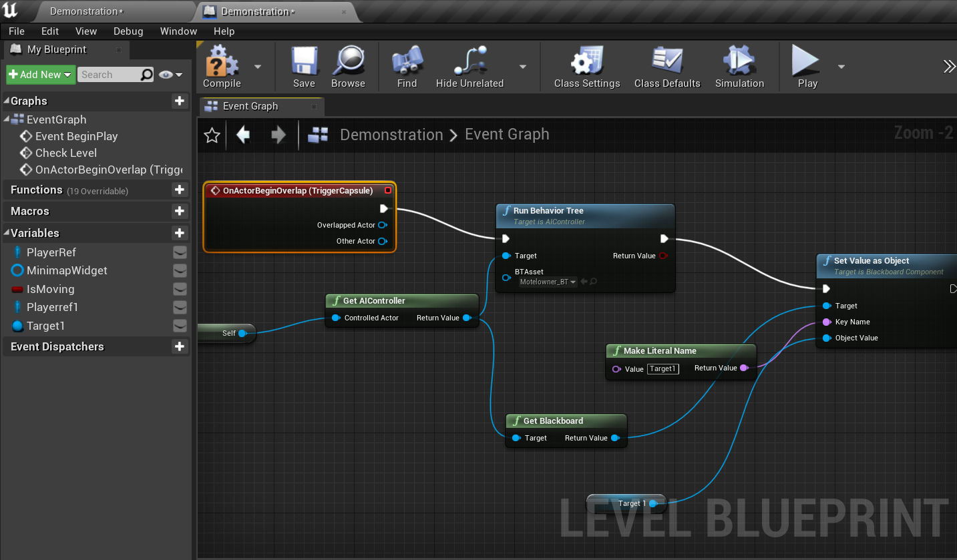The width and height of the screenshot is (957, 560).
Task: Open Browse in content browser
Action: pos(348,67)
